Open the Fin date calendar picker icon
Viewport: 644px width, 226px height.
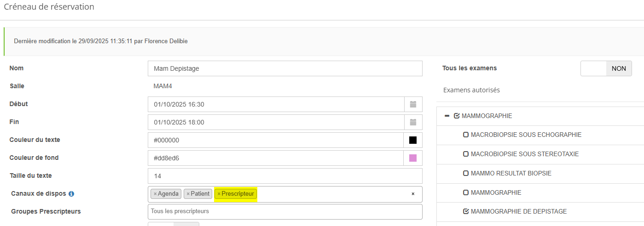tap(413, 122)
